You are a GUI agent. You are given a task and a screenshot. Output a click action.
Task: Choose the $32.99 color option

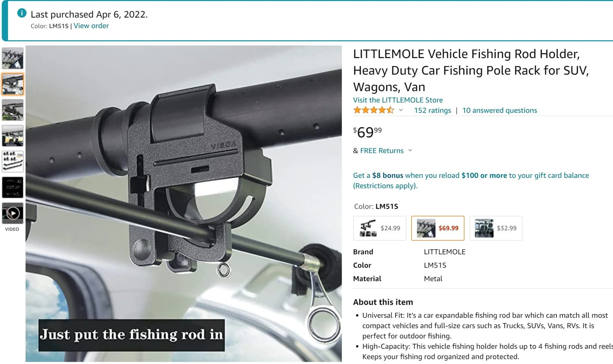coord(496,228)
